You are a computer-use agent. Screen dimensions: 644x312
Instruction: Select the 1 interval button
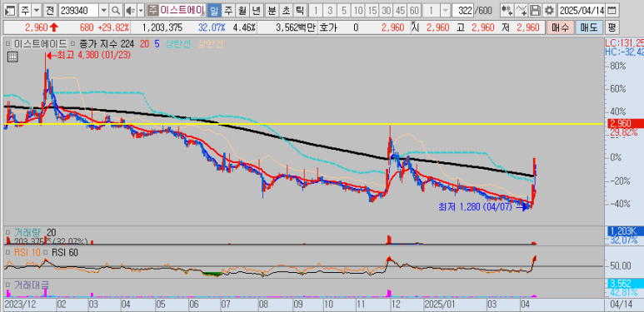click(316, 10)
